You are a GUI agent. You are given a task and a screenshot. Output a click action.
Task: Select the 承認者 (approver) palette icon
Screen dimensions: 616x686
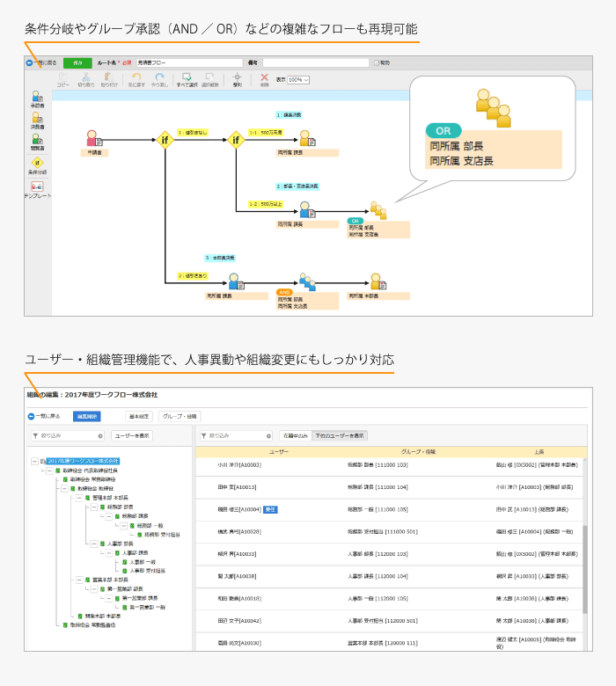click(37, 96)
